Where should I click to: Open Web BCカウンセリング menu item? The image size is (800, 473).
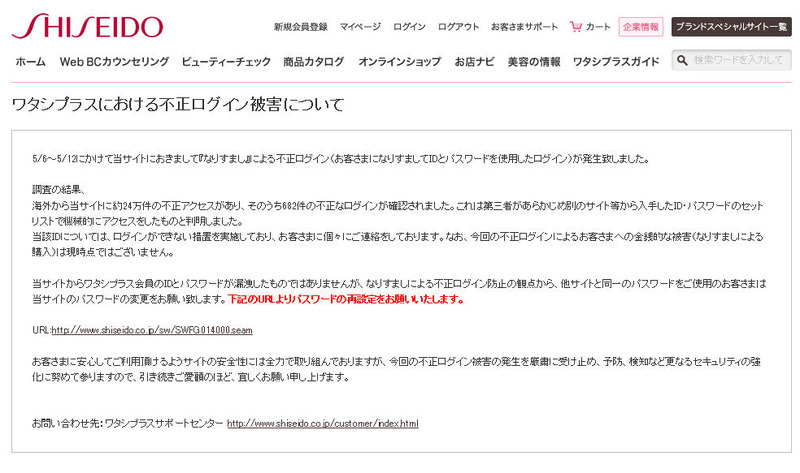tap(114, 62)
